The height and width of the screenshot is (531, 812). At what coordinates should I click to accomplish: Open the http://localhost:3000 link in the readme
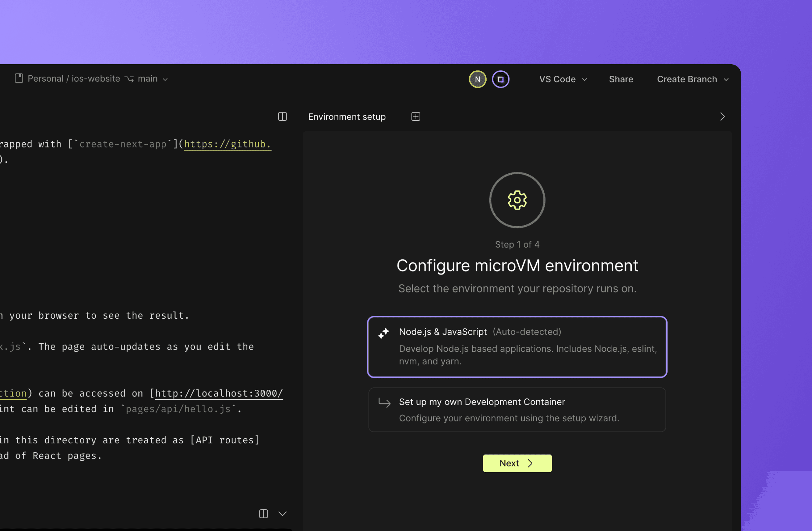click(219, 393)
